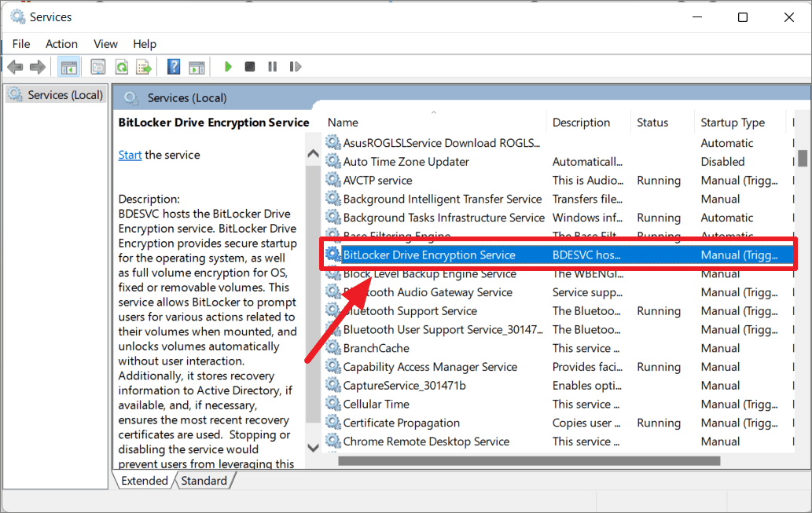Click the description pane scroll up arrow
This screenshot has width=812, height=513.
[313, 154]
